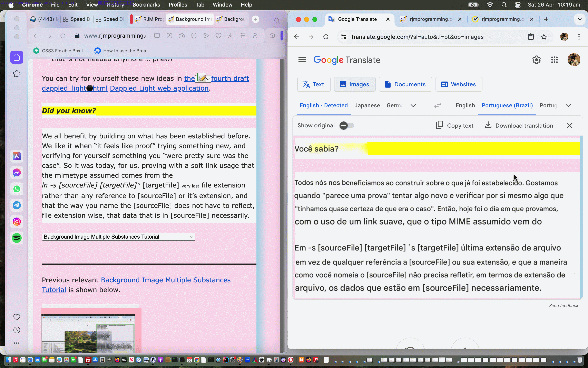Select Portuguese (Brazil) target language
This screenshot has height=368, width=588.
pos(507,105)
